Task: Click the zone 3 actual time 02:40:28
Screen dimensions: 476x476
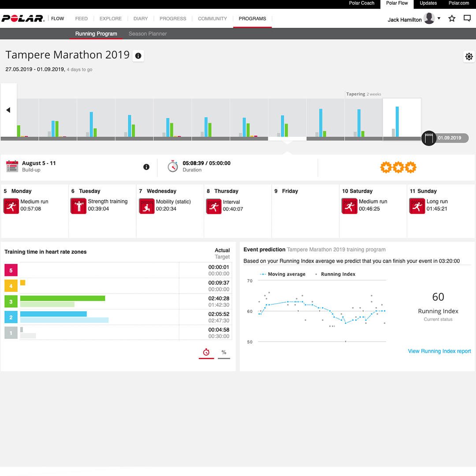Action: click(x=219, y=298)
